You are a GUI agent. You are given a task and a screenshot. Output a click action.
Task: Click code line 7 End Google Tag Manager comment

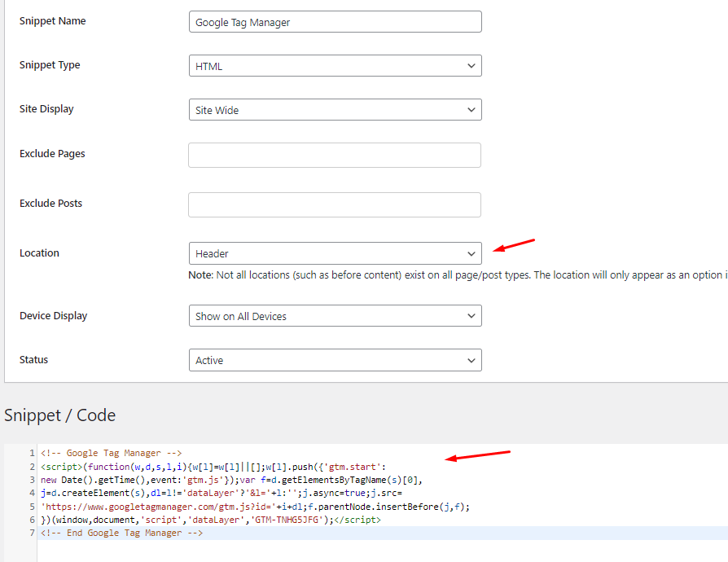[121, 533]
